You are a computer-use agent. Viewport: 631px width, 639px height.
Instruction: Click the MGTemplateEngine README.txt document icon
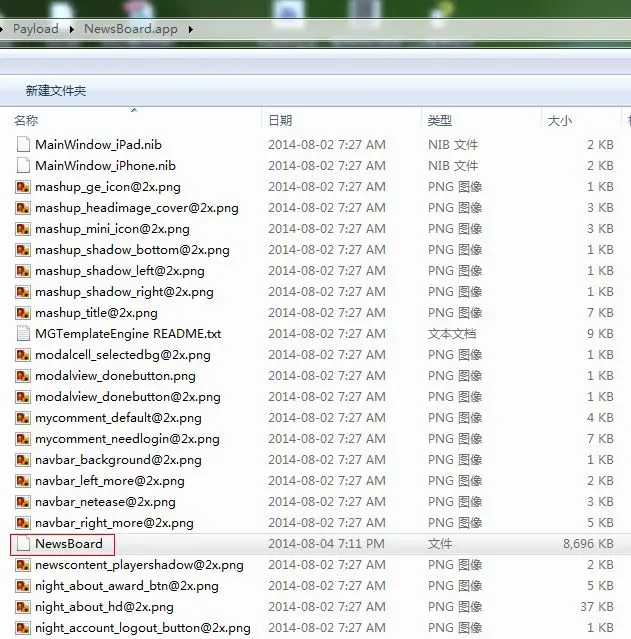point(23,334)
